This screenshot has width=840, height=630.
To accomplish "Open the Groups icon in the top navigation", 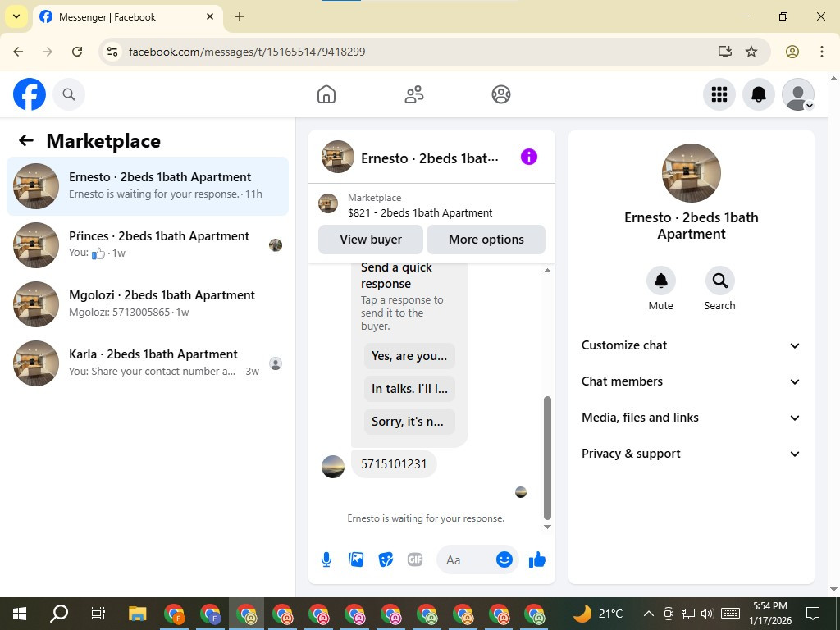I will 501,94.
